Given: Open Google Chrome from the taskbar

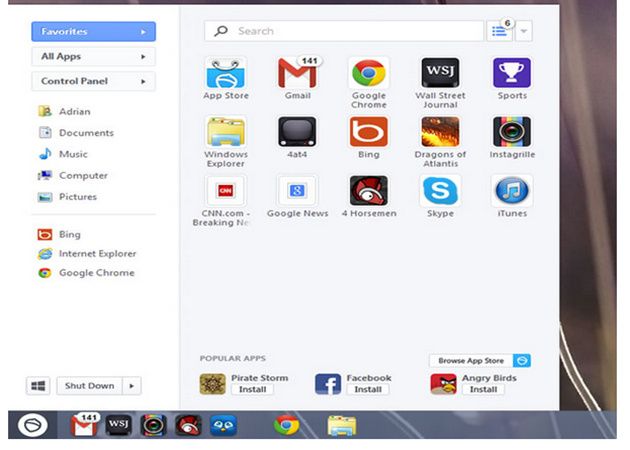Looking at the screenshot, I should (x=287, y=425).
